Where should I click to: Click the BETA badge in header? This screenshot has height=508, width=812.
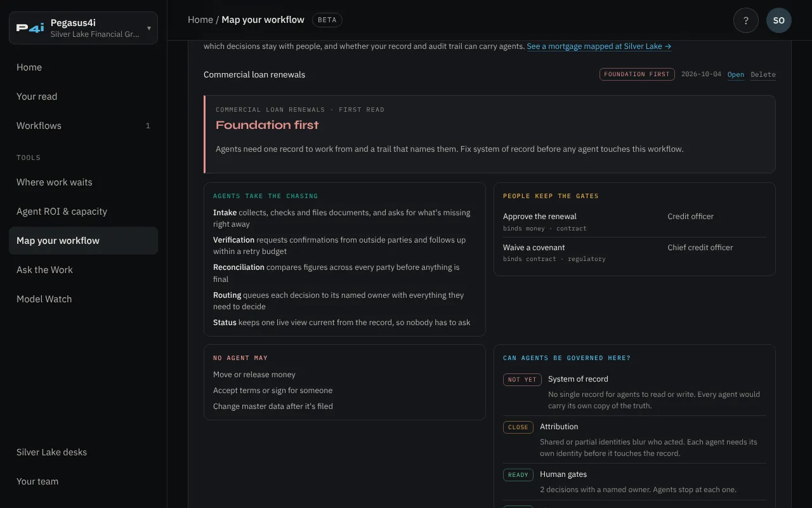327,20
